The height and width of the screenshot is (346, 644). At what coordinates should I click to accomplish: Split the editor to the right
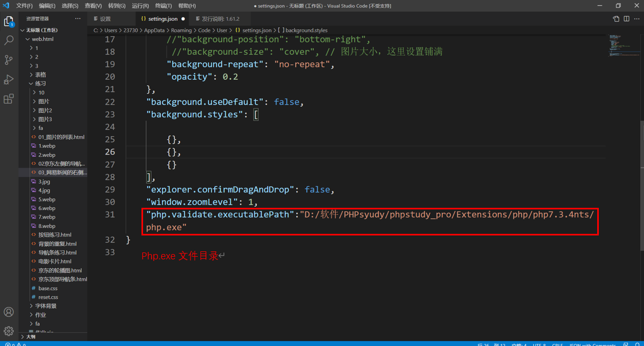pyautogui.click(x=626, y=19)
